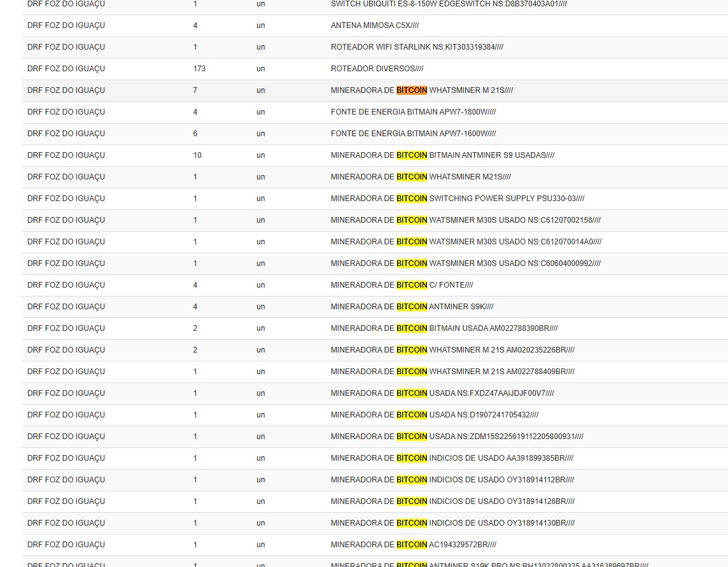Click the WHATSMINER M 21S AM020235226BR row
The height and width of the screenshot is (567, 728).
452,350
